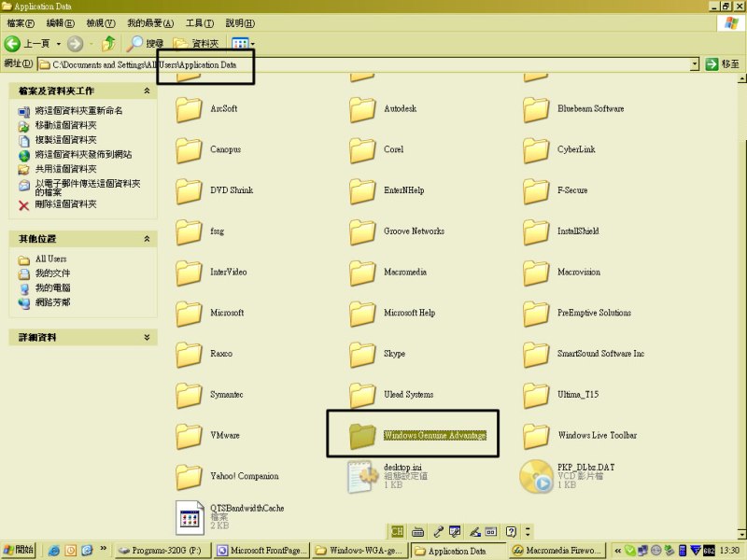Image resolution: width=747 pixels, height=560 pixels.
Task: Select the InstallShield folder icon
Action: [536, 232]
